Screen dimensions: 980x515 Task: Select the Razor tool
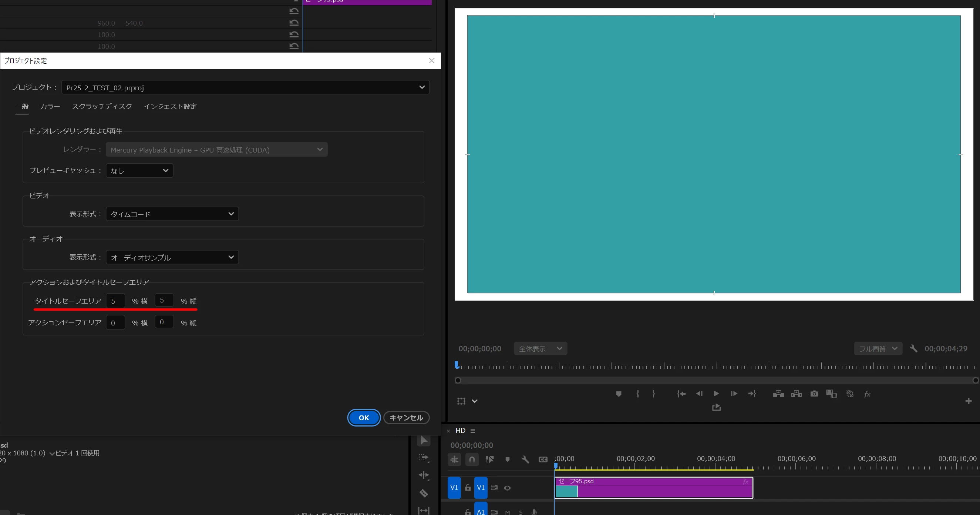coord(424,493)
